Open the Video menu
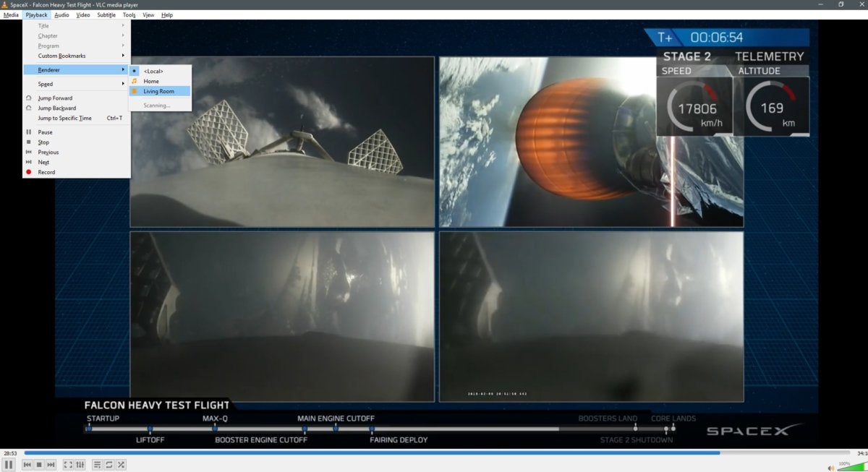Image resolution: width=868 pixels, height=472 pixels. [x=83, y=15]
